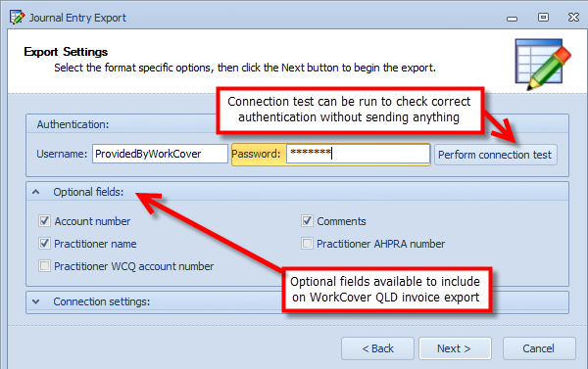Maximize the Journal Entry Export window
Screen dimensions: 588x369
click(x=543, y=18)
